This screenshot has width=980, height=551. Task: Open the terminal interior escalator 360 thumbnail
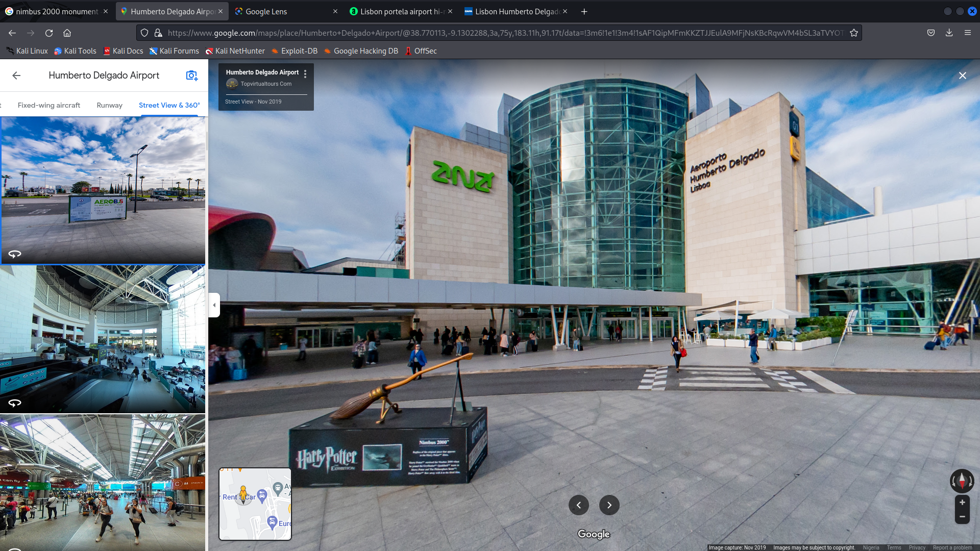[x=103, y=339]
